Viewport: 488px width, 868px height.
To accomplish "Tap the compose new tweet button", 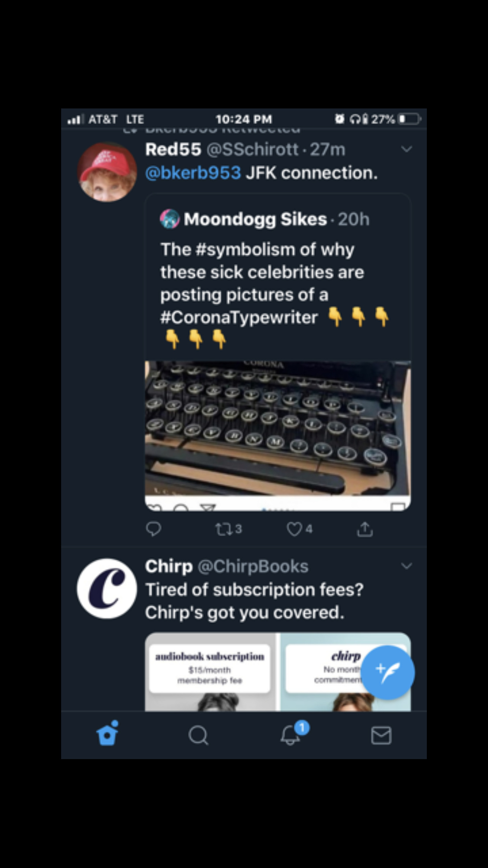I will click(x=388, y=672).
